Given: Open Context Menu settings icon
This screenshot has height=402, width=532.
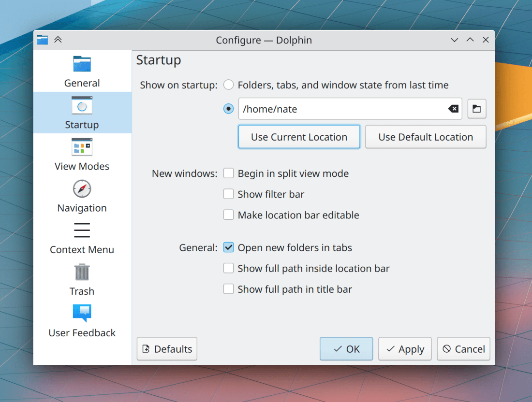Looking at the screenshot, I should pos(82,230).
